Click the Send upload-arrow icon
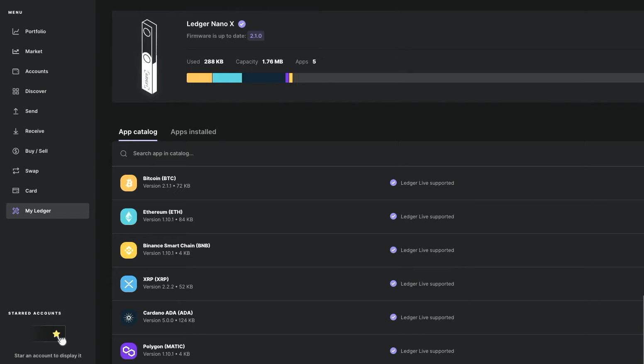The image size is (644, 364). pos(16,111)
